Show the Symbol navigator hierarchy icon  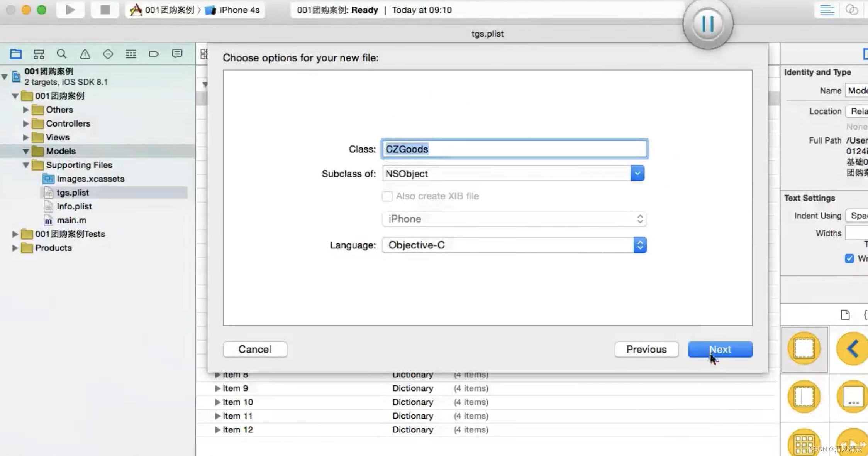pos(39,54)
